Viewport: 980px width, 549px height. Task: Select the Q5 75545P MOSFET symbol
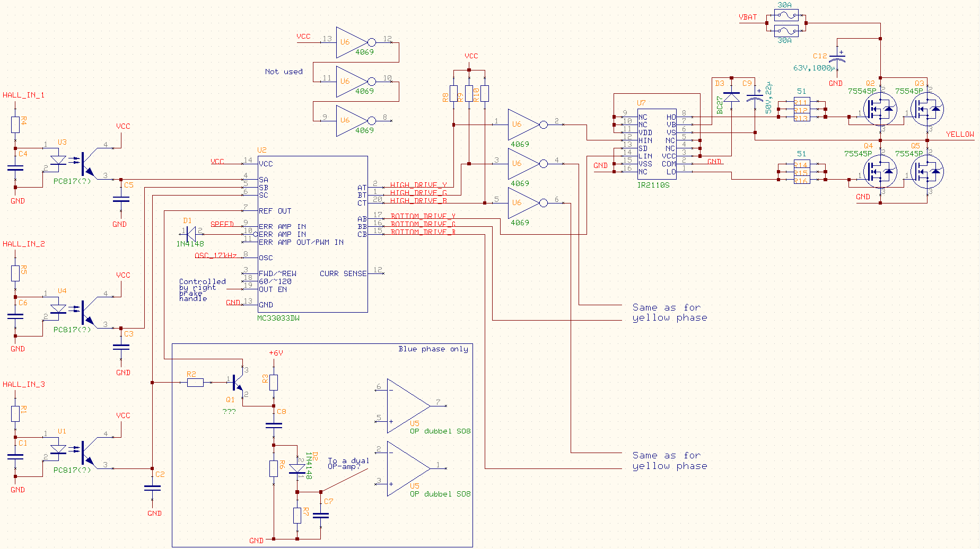[927, 172]
